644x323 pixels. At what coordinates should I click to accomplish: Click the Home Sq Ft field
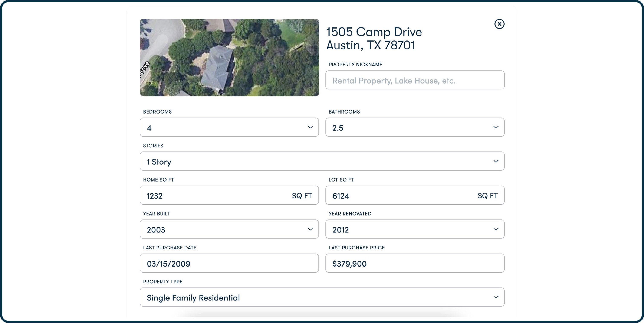[229, 195]
